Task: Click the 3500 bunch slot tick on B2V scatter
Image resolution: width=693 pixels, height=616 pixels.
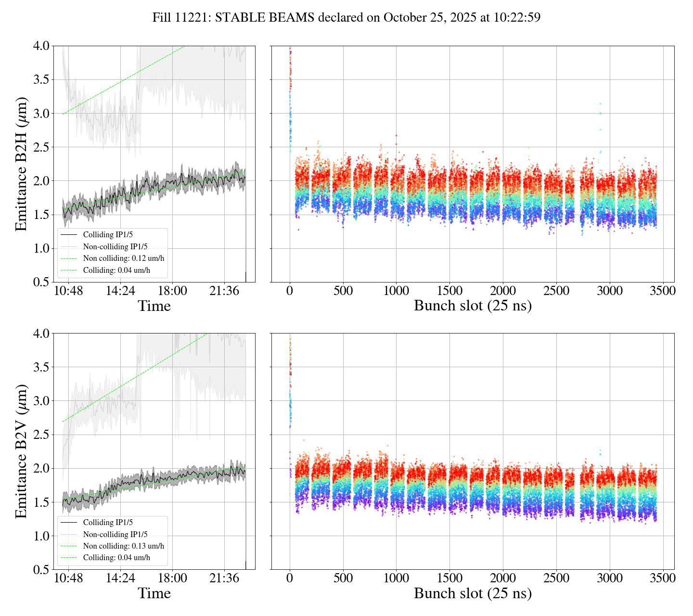Action: 663,578
